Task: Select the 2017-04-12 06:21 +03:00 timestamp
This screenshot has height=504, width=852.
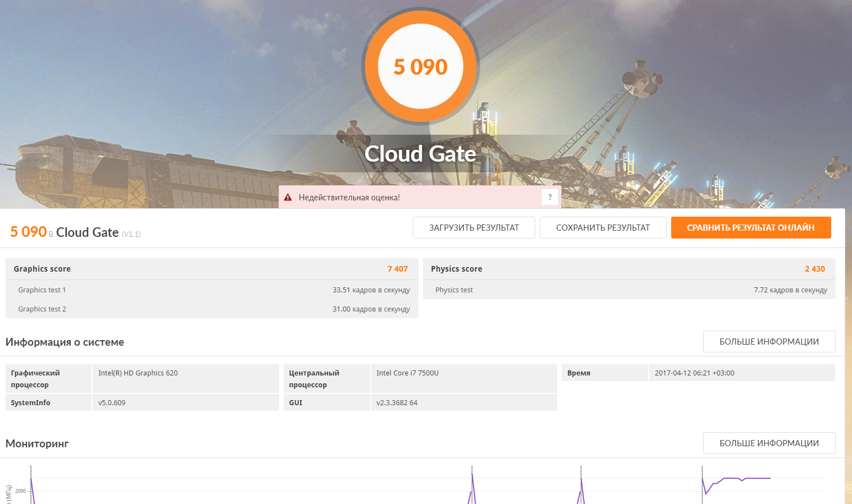Action: [695, 373]
